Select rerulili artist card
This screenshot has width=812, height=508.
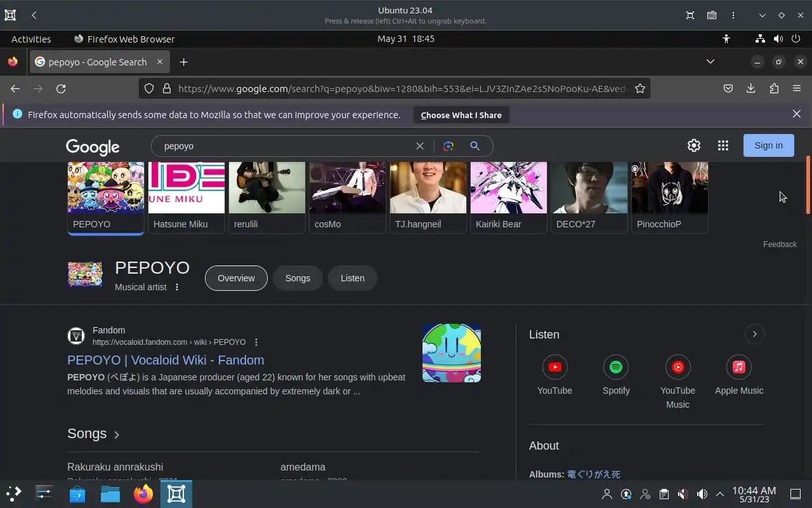(267, 197)
